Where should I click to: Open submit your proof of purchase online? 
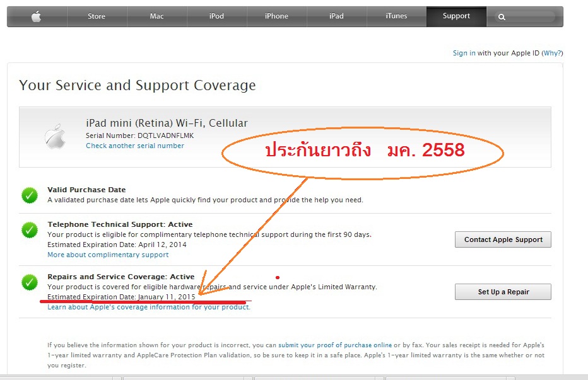click(335, 345)
